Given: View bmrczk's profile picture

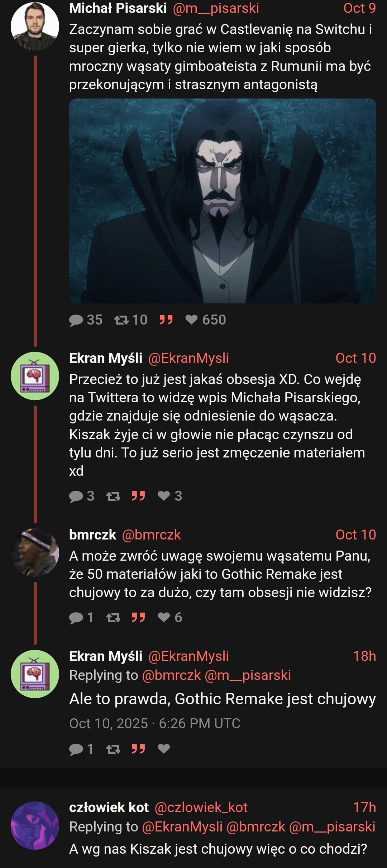Looking at the screenshot, I should pyautogui.click(x=35, y=552).
